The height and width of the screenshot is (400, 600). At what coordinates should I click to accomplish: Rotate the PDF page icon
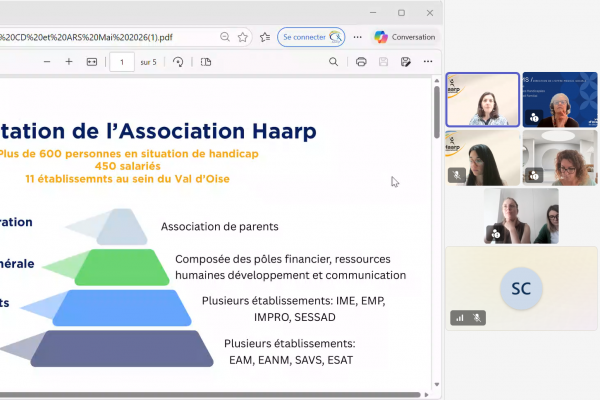click(178, 62)
